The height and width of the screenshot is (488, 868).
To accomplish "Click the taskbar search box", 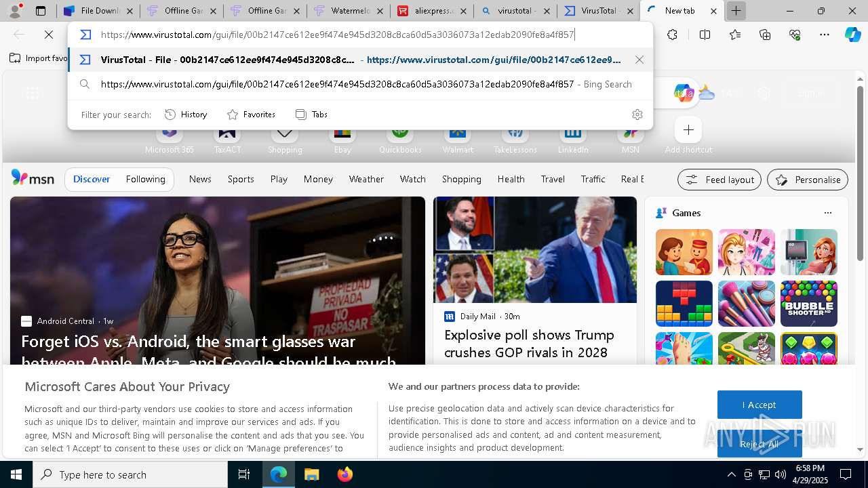I will tap(130, 474).
